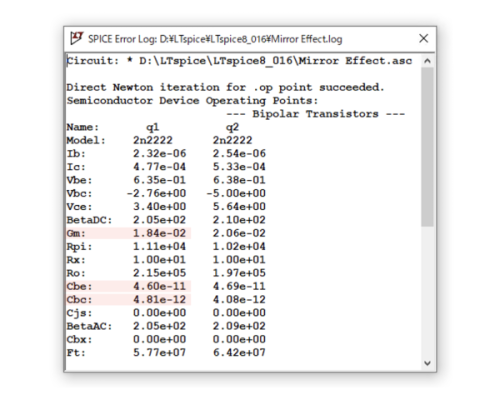Click the q1 Ic value 4.77e-04
The height and width of the screenshot is (400, 500).
pos(159,167)
